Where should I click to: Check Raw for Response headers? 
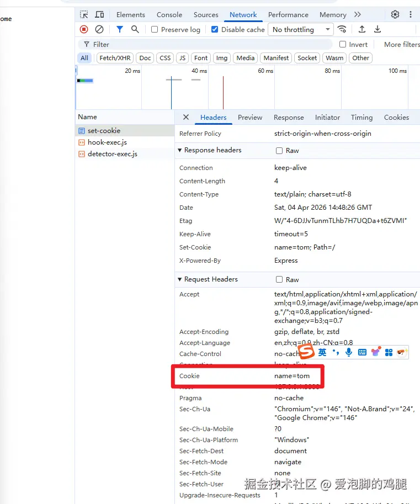[x=279, y=151]
